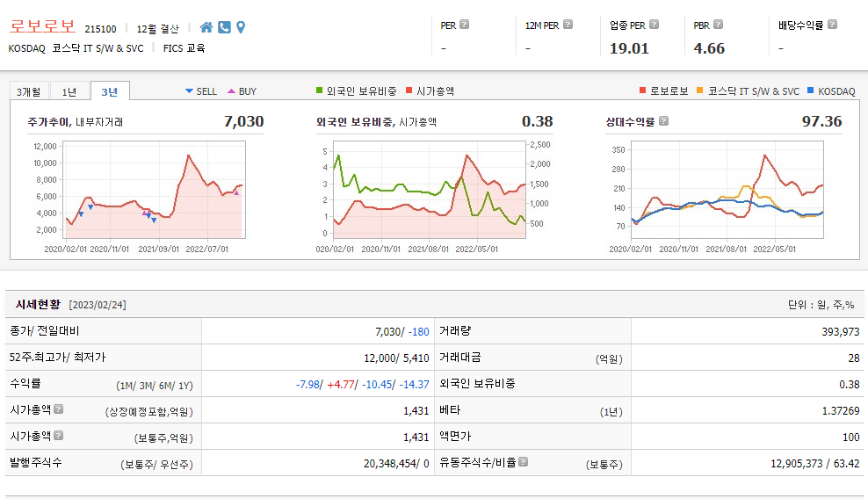The image size is (868, 499).
Task: Click the 외국인 보유비중, 시가총액 chart title
Action: coord(376,122)
